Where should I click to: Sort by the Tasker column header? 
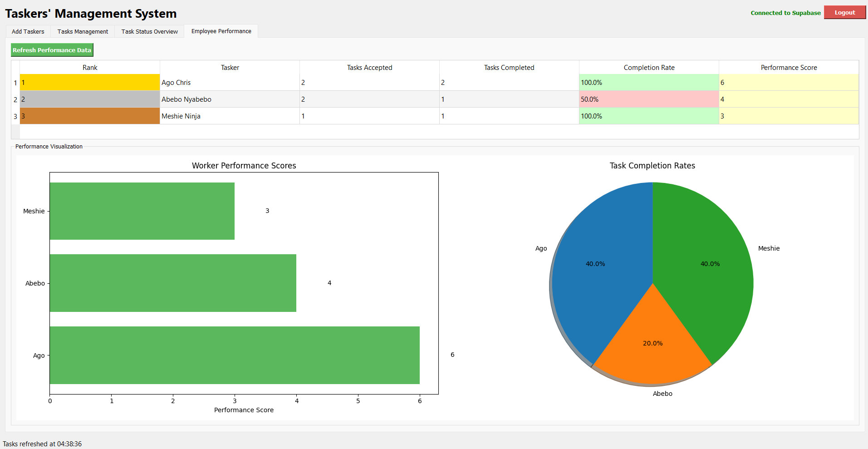coord(230,67)
